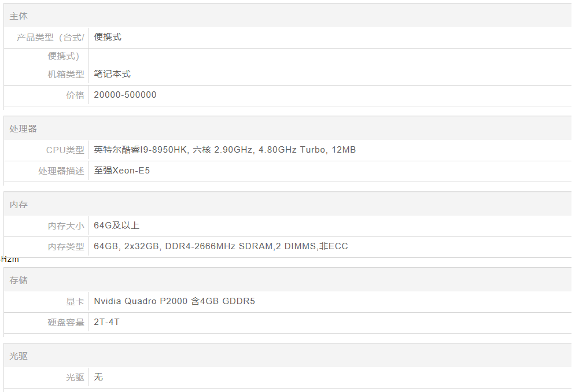Click the 硬盘容量 label
The width and height of the screenshot is (579, 392).
click(66, 323)
